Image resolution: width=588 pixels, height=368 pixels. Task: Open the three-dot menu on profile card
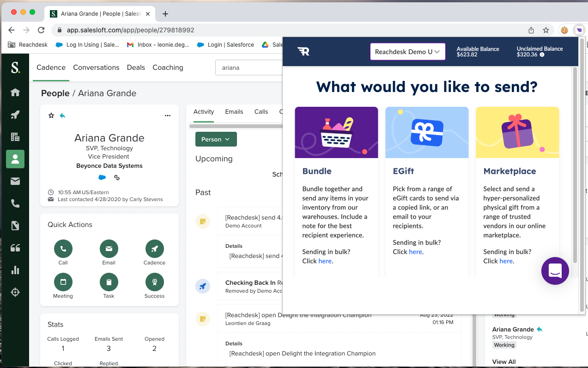click(x=168, y=116)
